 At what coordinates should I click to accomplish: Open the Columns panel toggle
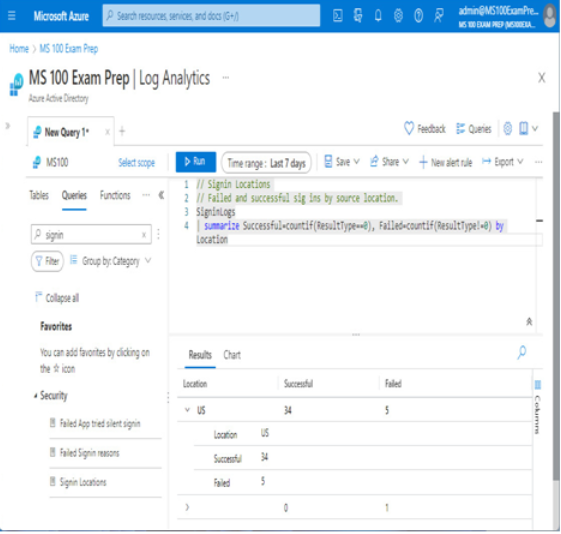(537, 407)
